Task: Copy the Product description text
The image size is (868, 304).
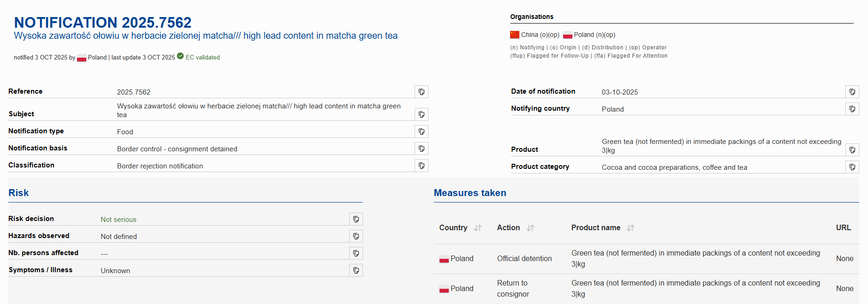Action: (x=852, y=150)
